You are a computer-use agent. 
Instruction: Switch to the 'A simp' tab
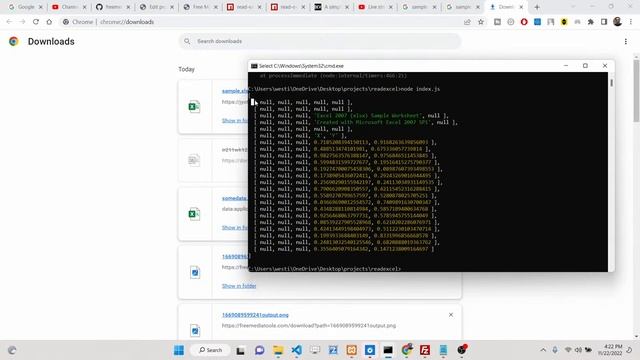click(x=330, y=7)
